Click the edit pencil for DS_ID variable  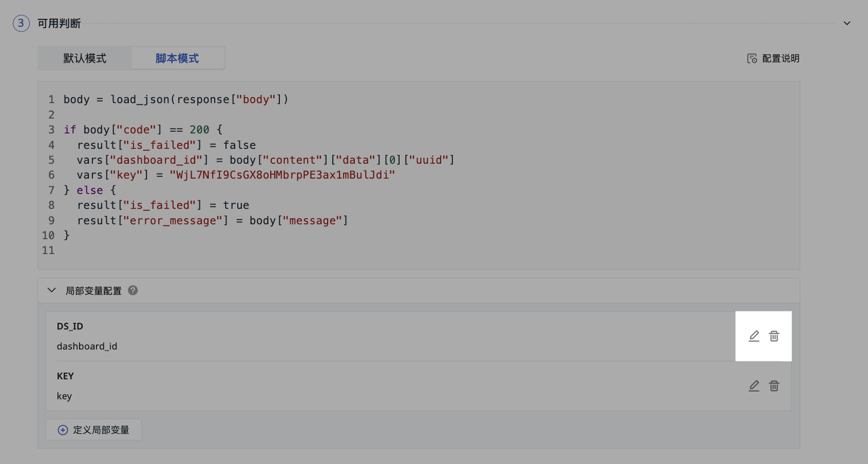coord(753,336)
